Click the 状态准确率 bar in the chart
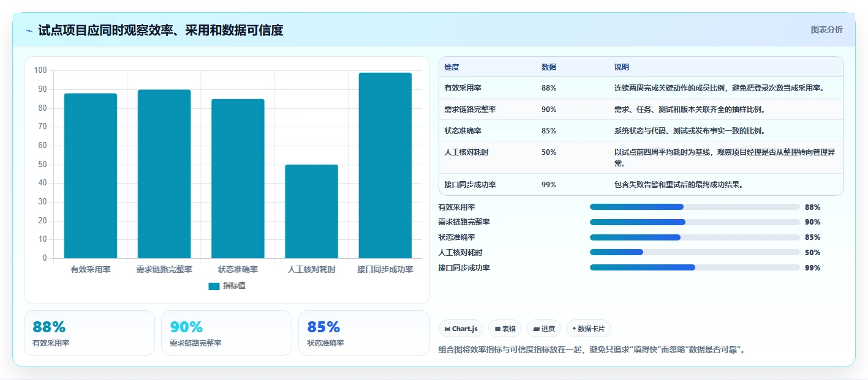 coord(238,179)
